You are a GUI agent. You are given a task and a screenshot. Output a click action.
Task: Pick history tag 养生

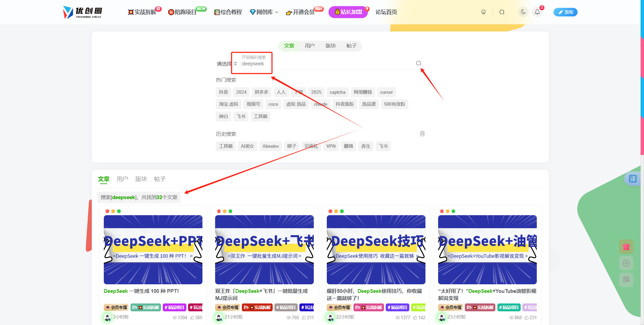click(x=366, y=146)
